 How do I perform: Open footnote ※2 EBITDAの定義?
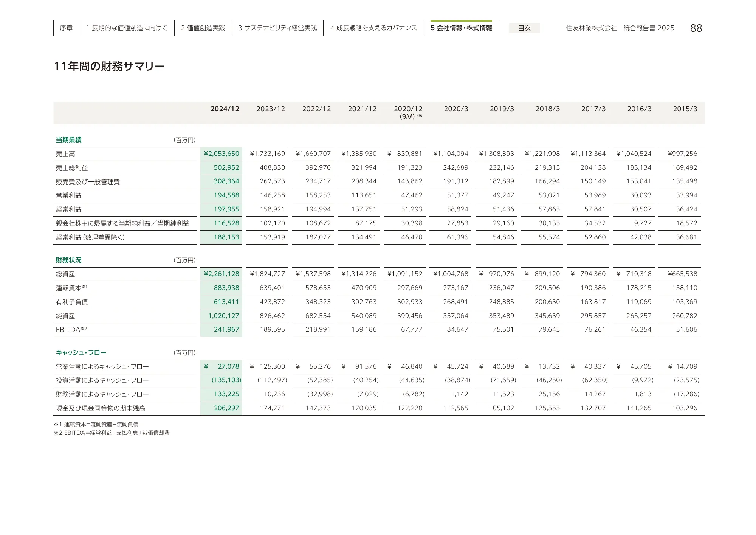(x=112, y=433)
